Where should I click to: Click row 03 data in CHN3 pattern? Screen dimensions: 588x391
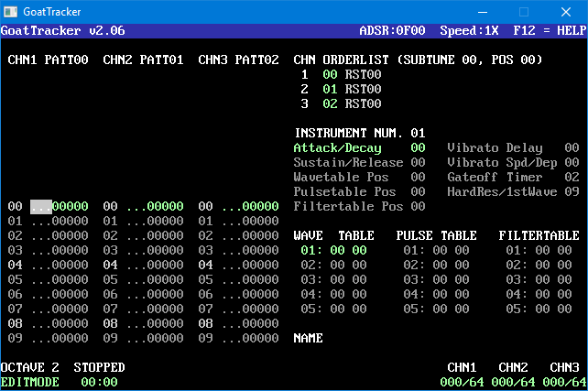coord(250,250)
